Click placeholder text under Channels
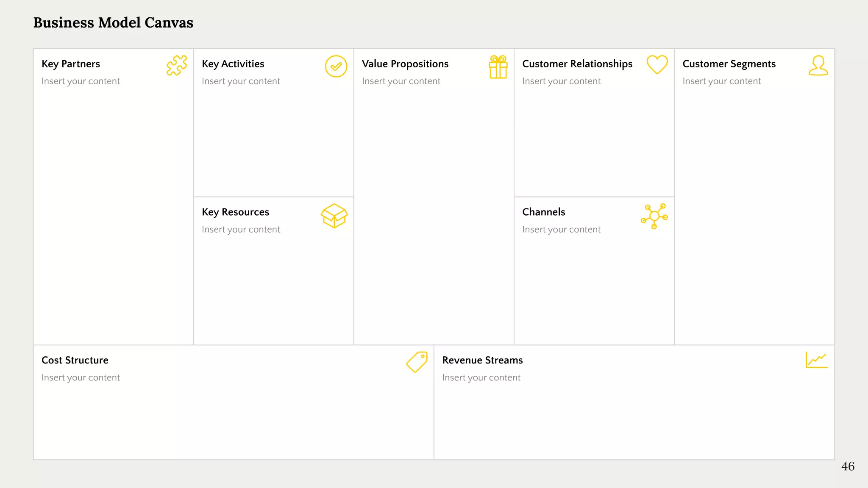The height and width of the screenshot is (488, 868). pyautogui.click(x=561, y=230)
